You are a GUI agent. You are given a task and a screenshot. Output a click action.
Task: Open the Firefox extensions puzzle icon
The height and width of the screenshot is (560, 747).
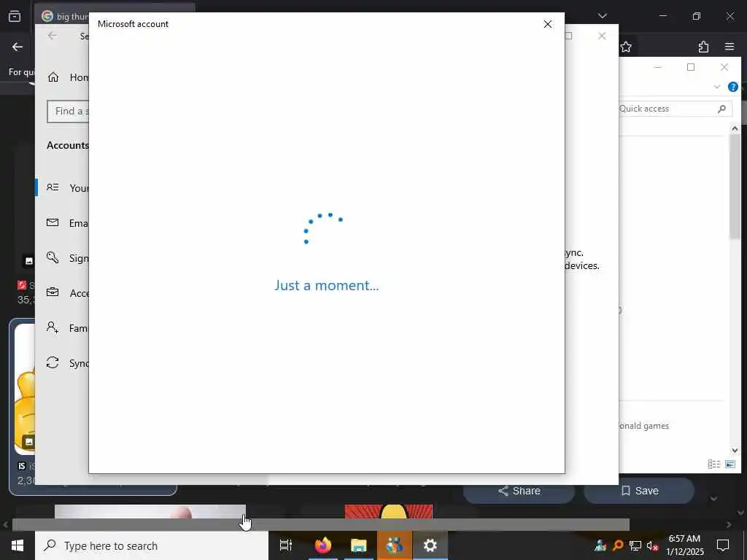(703, 47)
